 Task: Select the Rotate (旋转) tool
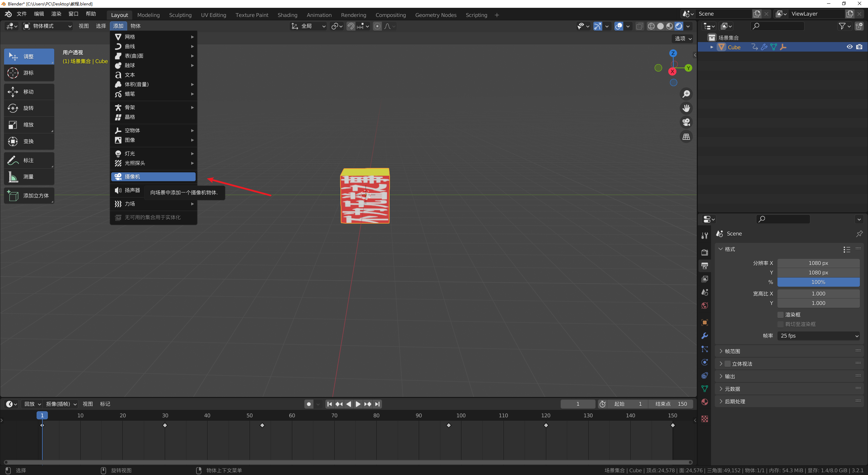click(x=29, y=108)
